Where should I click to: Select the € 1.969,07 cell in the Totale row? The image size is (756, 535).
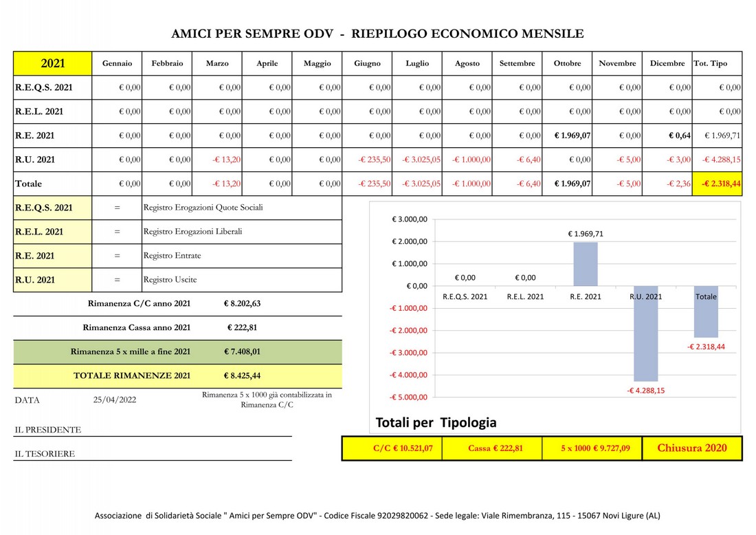pyautogui.click(x=568, y=184)
